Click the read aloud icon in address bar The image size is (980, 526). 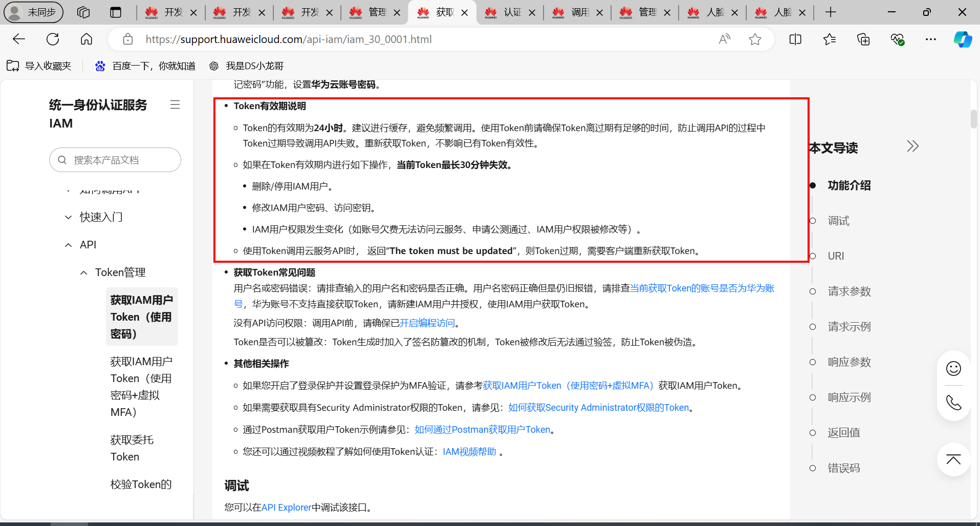(725, 39)
